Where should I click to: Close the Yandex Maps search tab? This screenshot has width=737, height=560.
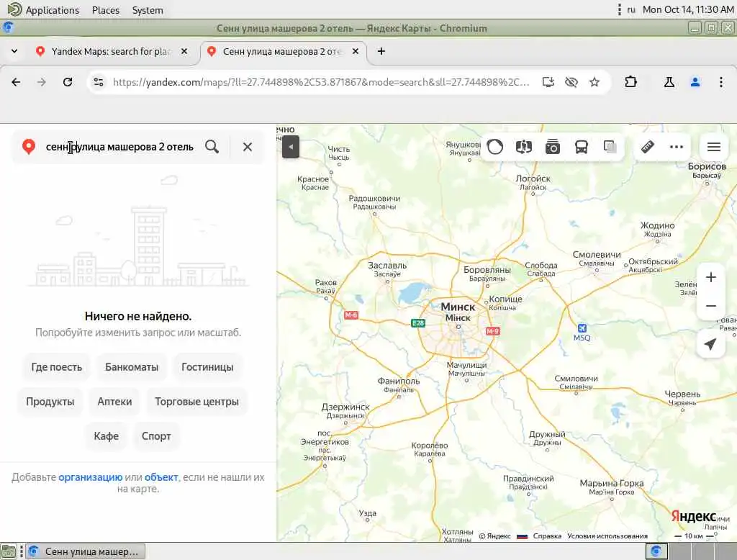point(184,51)
